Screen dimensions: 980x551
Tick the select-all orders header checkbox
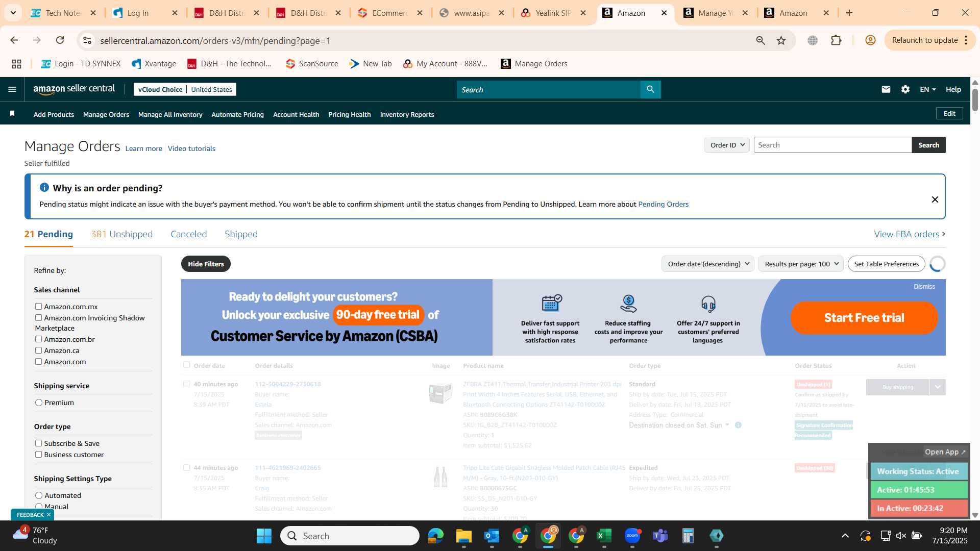[x=186, y=365]
